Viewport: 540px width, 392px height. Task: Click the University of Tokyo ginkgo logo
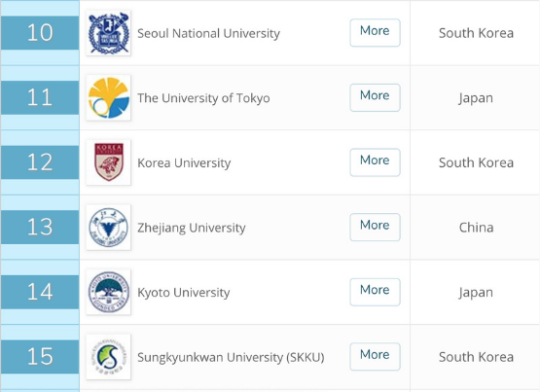(x=108, y=97)
